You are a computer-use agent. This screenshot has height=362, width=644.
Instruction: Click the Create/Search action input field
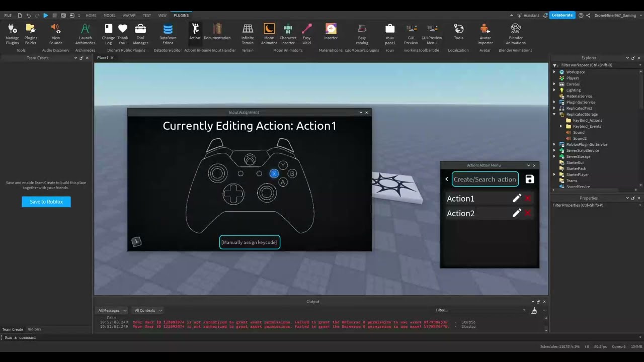pos(485,179)
